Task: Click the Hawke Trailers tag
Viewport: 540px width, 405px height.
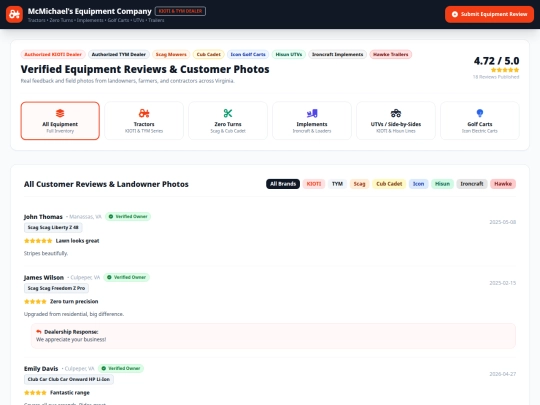Action: [x=391, y=54]
